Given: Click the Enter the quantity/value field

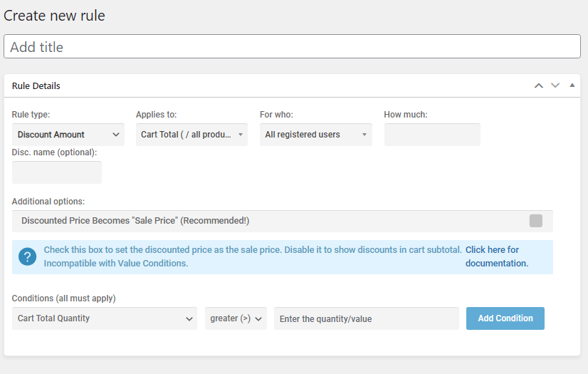Looking at the screenshot, I should click(x=366, y=318).
